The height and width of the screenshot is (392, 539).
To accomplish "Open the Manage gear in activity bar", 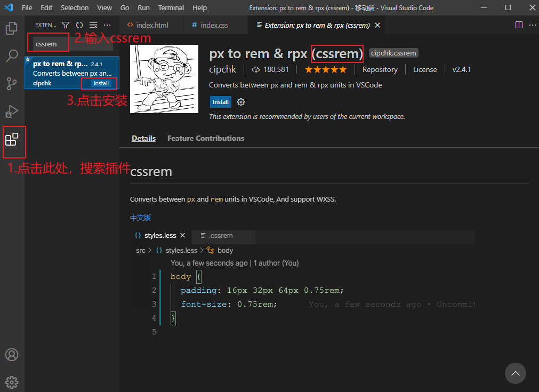I will 12,382.
